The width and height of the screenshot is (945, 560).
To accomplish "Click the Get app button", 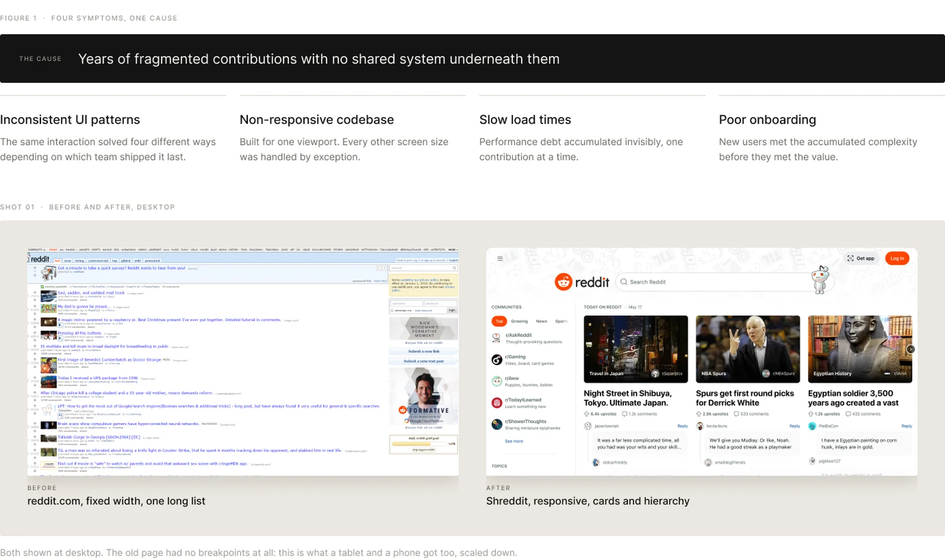I will pyautogui.click(x=860, y=258).
